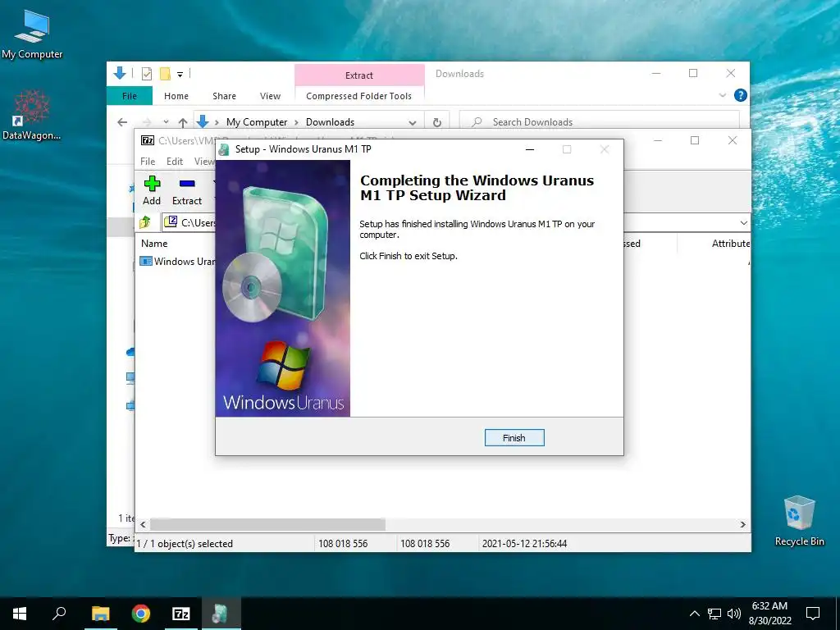The height and width of the screenshot is (630, 840).
Task: Open the Share ribbon tab in Explorer
Action: pyautogui.click(x=224, y=96)
